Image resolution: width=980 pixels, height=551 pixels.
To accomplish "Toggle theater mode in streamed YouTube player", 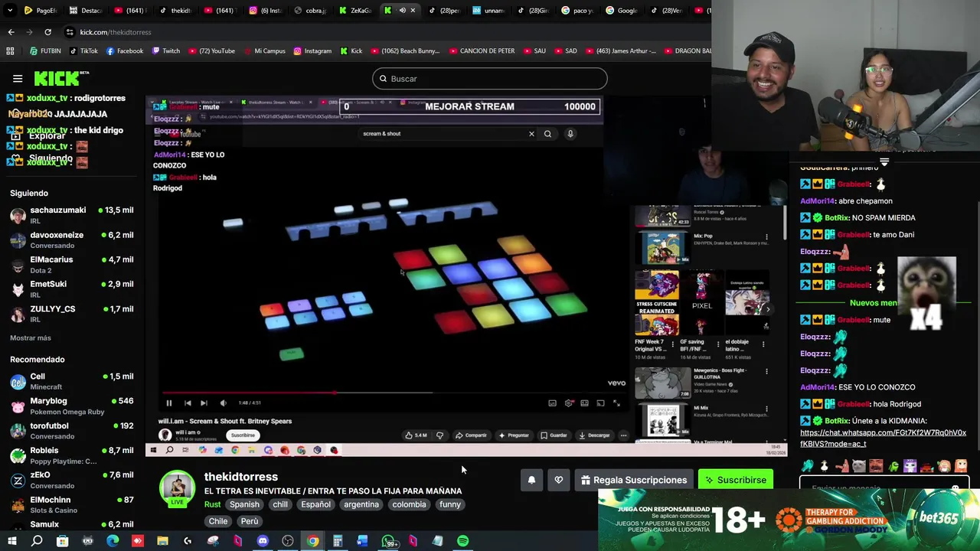I will [584, 403].
